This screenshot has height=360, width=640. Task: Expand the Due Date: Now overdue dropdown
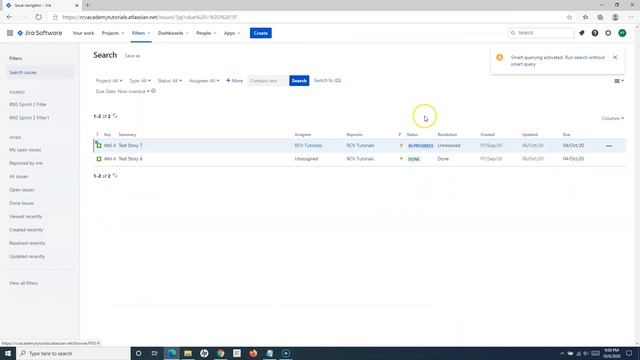click(122, 91)
